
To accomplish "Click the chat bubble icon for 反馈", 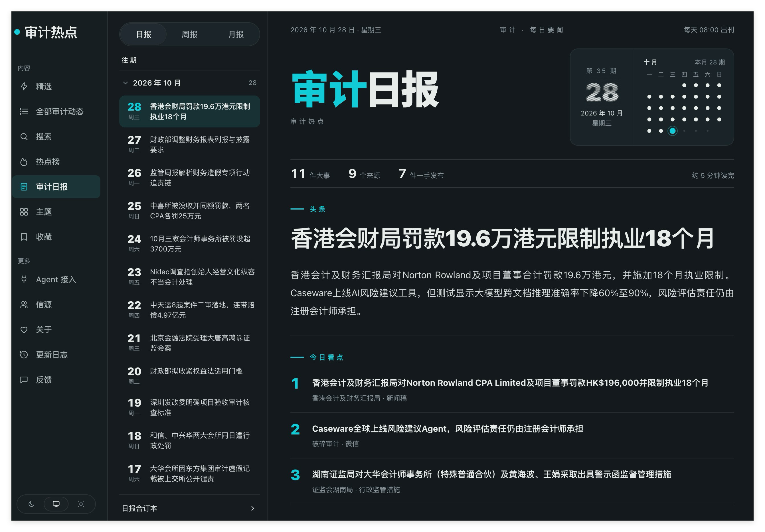I will 24,380.
